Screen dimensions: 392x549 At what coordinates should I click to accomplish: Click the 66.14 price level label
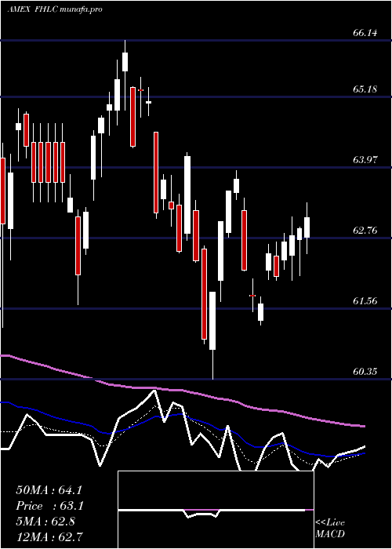click(x=365, y=33)
